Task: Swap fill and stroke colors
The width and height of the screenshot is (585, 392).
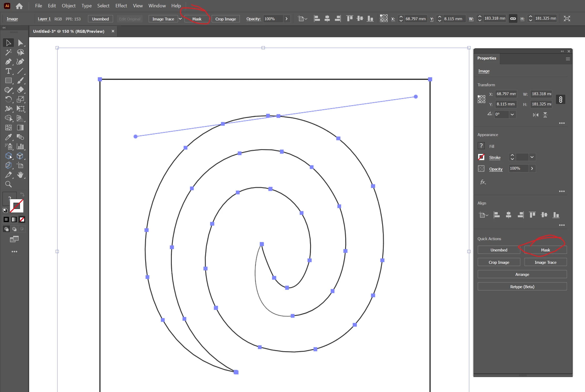Action: [x=22, y=194]
